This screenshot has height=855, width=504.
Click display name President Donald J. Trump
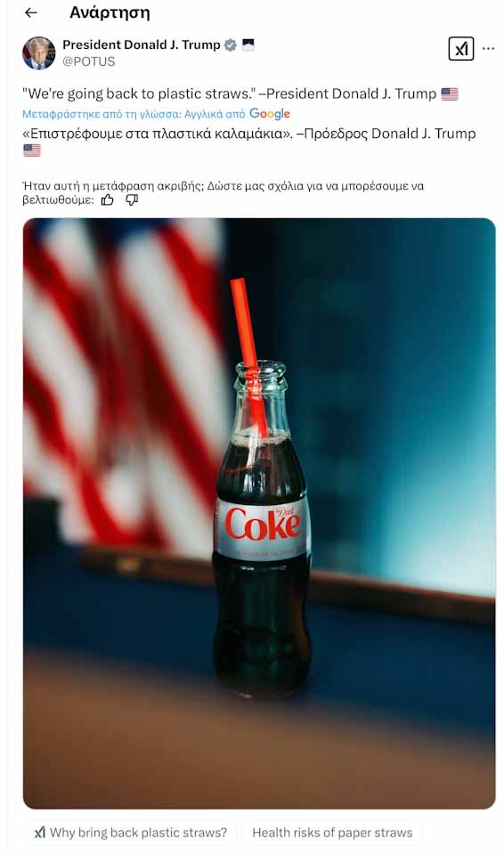142,45
